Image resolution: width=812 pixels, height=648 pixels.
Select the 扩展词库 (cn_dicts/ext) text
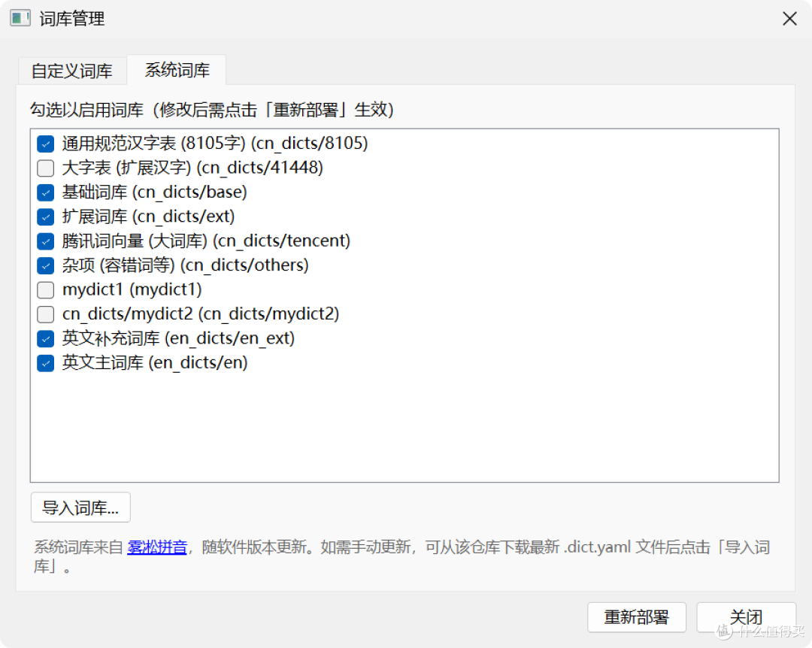(149, 216)
